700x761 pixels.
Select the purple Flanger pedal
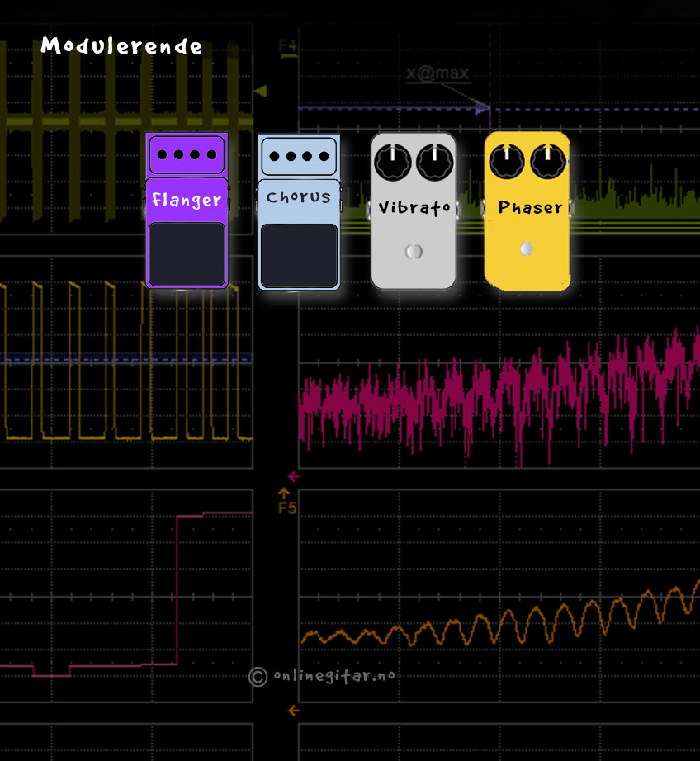click(187, 210)
